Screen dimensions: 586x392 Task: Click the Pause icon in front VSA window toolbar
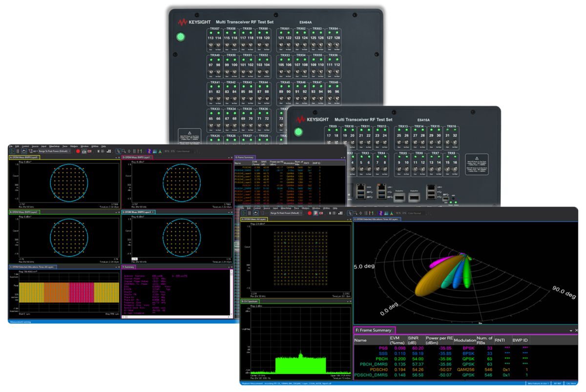(250, 213)
